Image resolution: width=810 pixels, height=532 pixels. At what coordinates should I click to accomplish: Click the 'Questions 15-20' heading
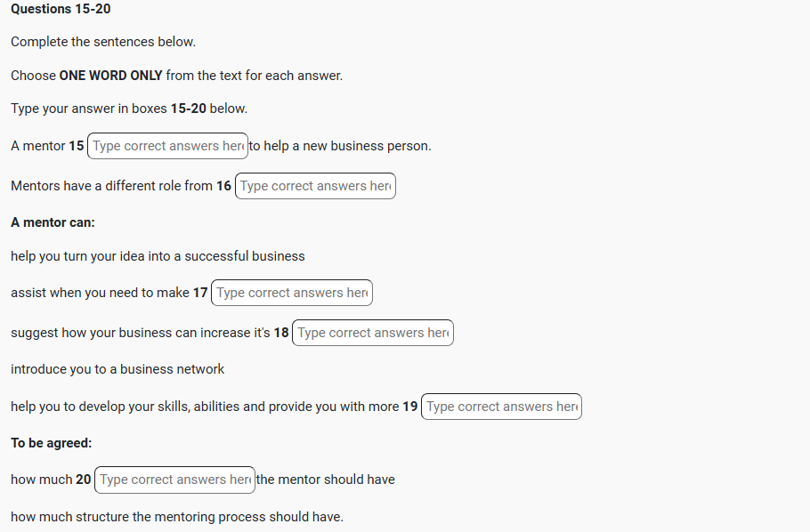pyautogui.click(x=61, y=9)
